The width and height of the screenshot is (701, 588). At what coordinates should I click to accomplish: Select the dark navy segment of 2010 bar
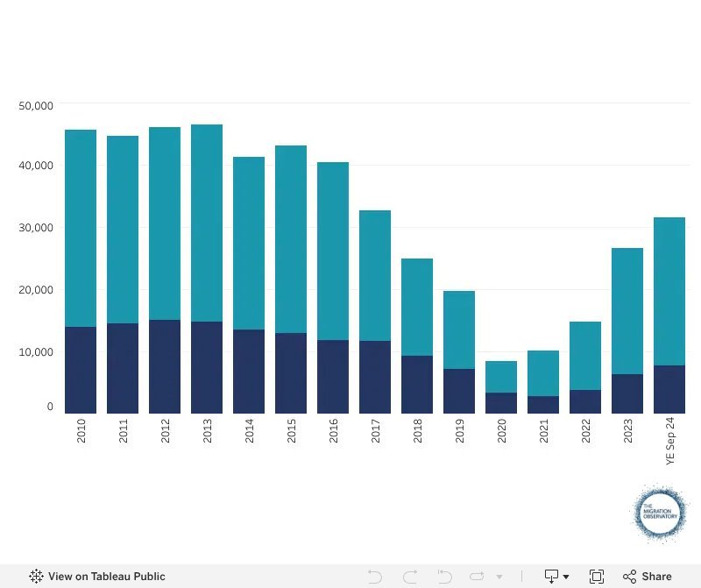pos(81,371)
